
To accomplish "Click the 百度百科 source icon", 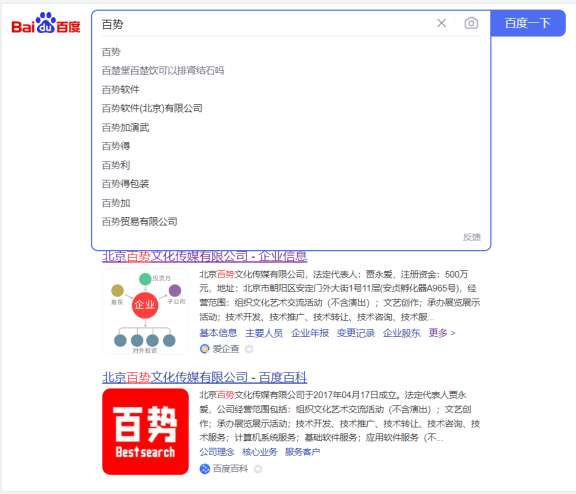I will [205, 469].
